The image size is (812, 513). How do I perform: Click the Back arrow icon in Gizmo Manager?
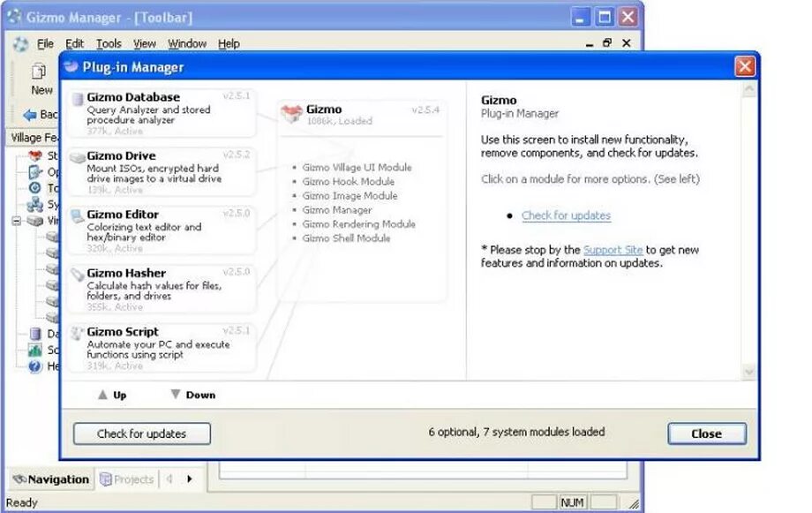click(x=31, y=115)
